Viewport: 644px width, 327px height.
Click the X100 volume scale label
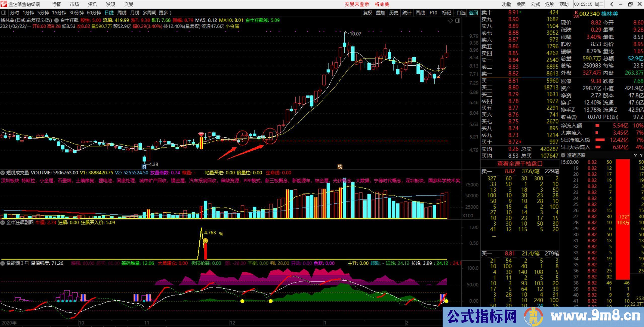[x=468, y=216]
